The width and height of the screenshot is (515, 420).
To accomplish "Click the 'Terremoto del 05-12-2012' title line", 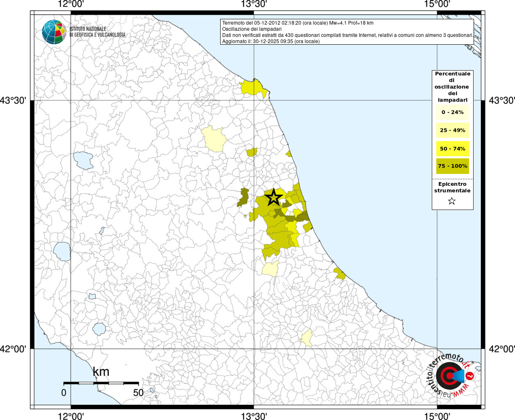I will point(298,23).
